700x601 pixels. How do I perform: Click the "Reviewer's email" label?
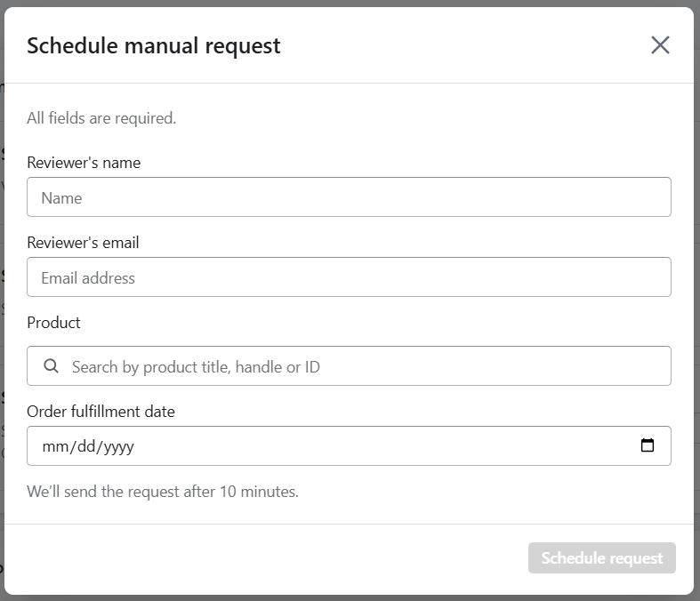coord(83,243)
